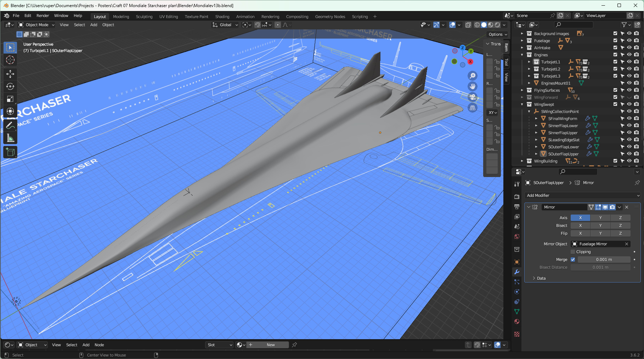
Task: Open Physics properties tab icon
Action: tap(517, 292)
